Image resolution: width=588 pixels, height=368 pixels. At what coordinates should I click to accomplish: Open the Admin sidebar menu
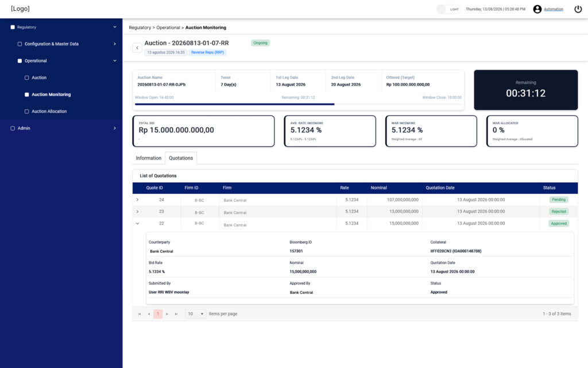[24, 128]
